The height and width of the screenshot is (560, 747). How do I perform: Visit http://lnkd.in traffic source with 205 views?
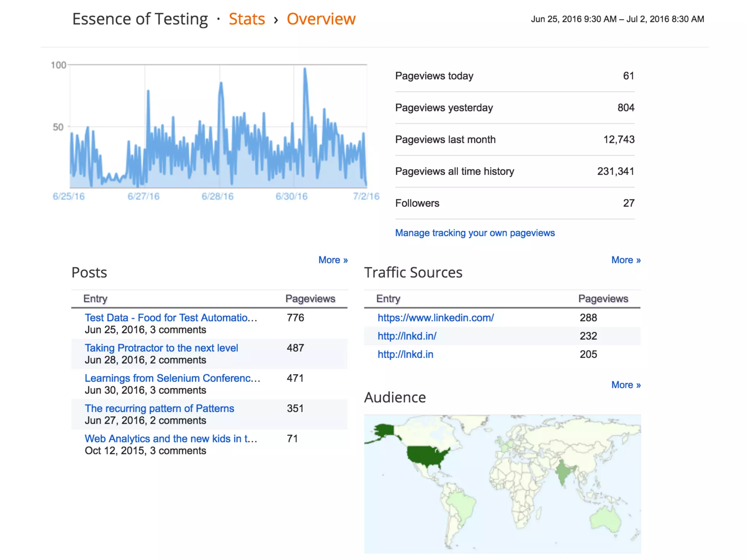tap(405, 354)
